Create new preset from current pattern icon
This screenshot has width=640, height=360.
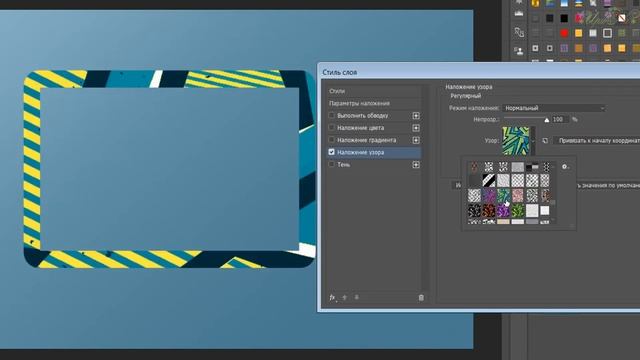point(545,140)
